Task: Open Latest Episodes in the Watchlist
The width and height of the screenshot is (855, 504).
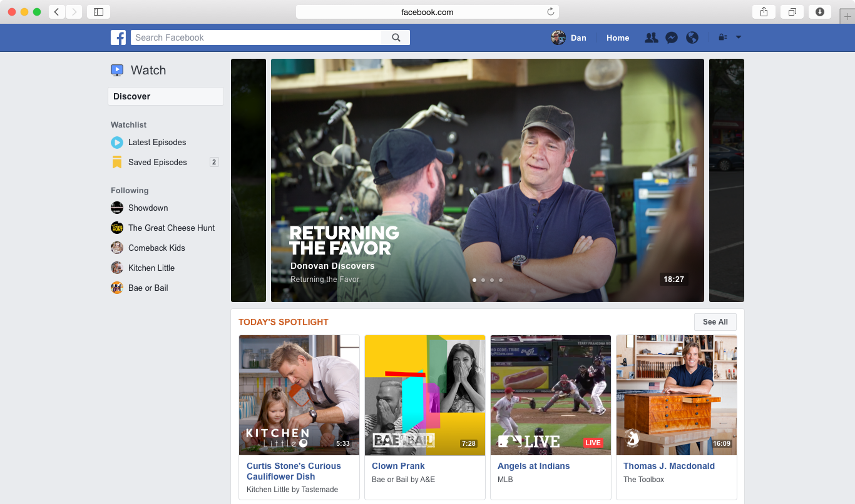Action: tap(156, 142)
